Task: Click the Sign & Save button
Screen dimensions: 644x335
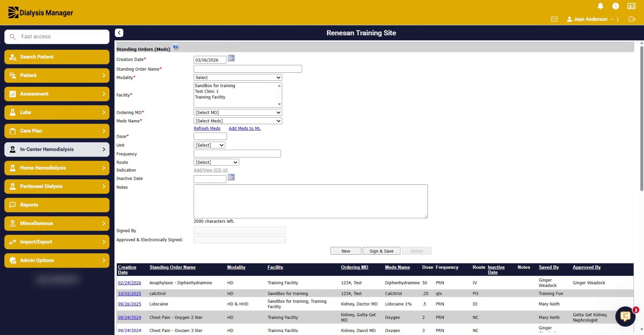Action: [x=381, y=251]
